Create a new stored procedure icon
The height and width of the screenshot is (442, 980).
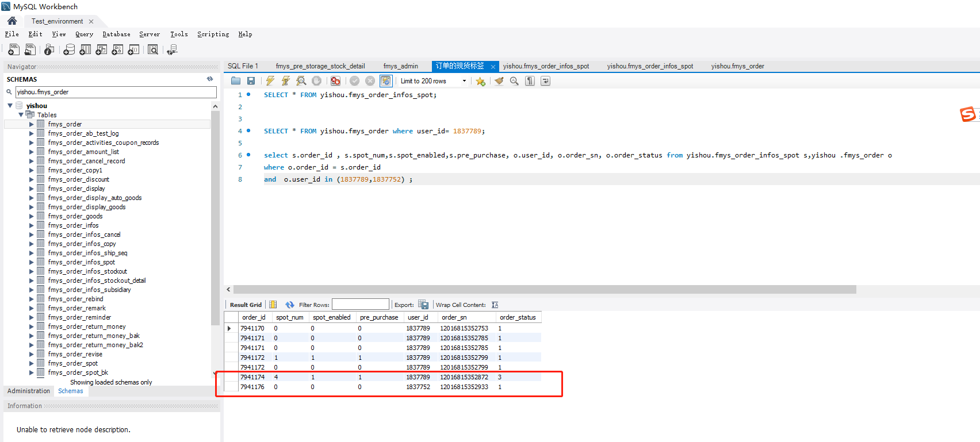[117, 50]
